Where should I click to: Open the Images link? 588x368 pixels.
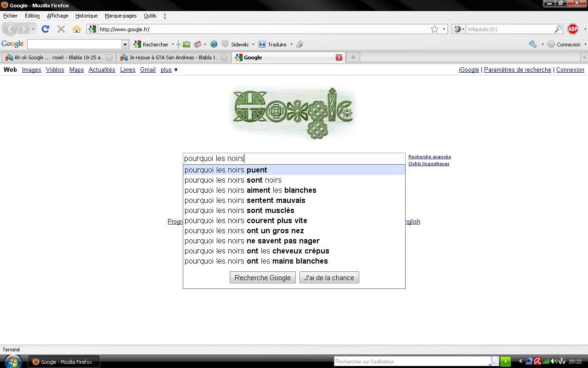pyautogui.click(x=32, y=70)
